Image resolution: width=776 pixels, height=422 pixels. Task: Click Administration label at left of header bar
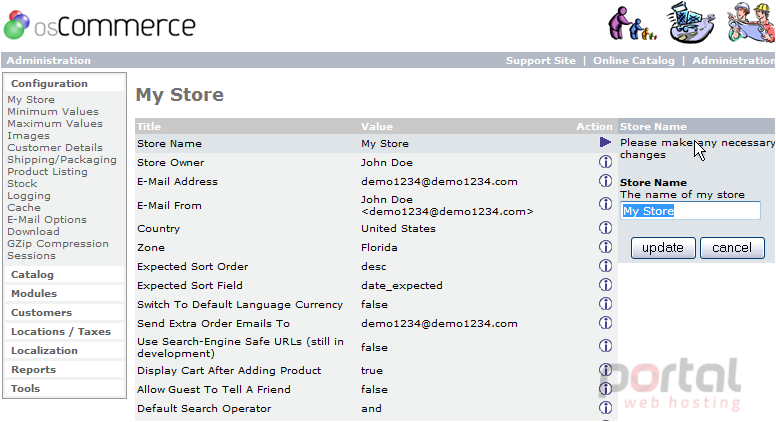[48, 60]
